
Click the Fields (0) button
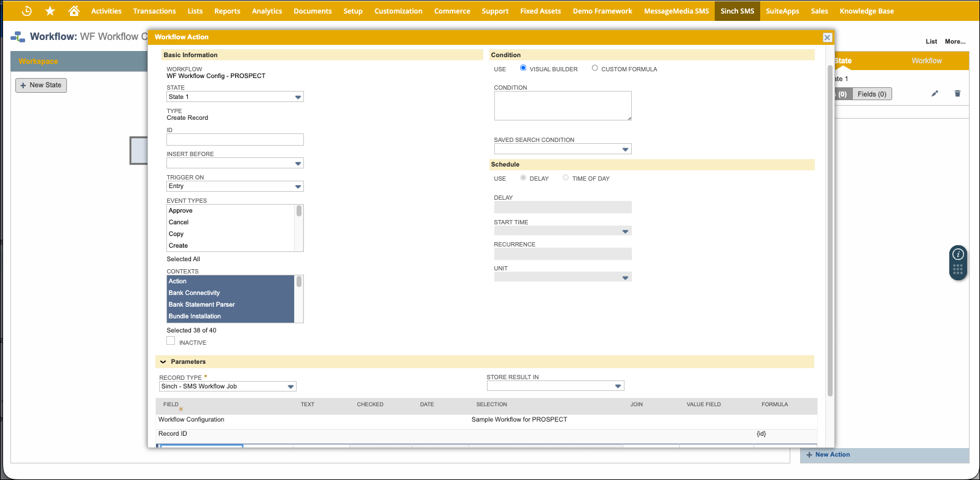click(872, 94)
